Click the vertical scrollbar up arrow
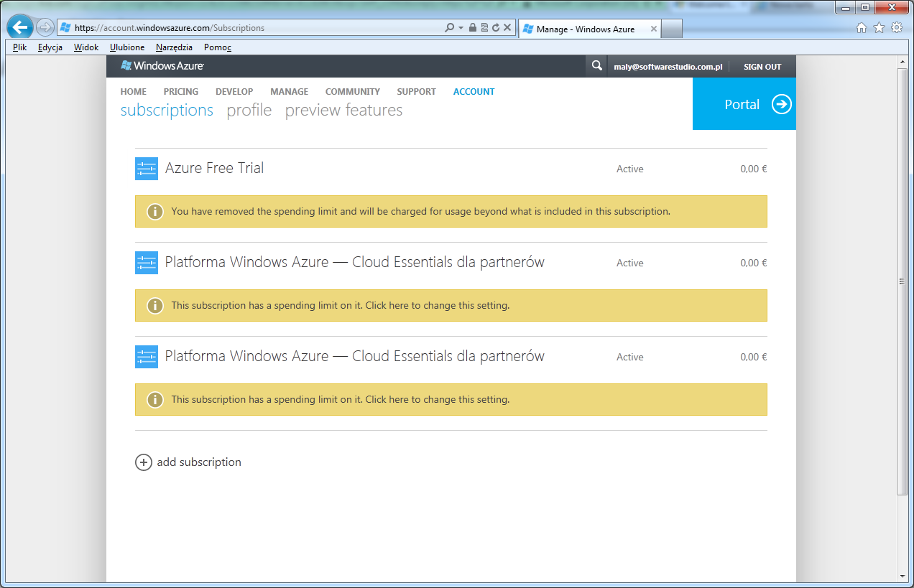Viewport: 914px width, 588px height. click(x=903, y=63)
